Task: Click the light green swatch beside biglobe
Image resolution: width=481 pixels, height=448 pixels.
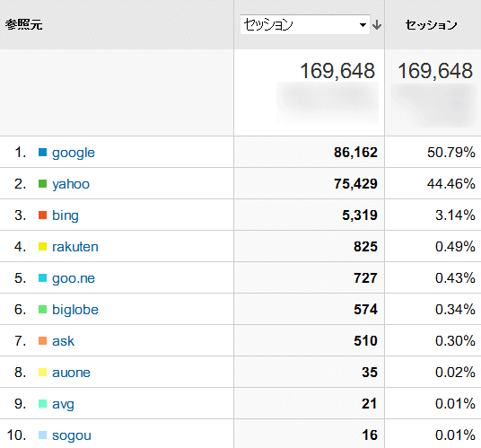Action: (x=43, y=310)
